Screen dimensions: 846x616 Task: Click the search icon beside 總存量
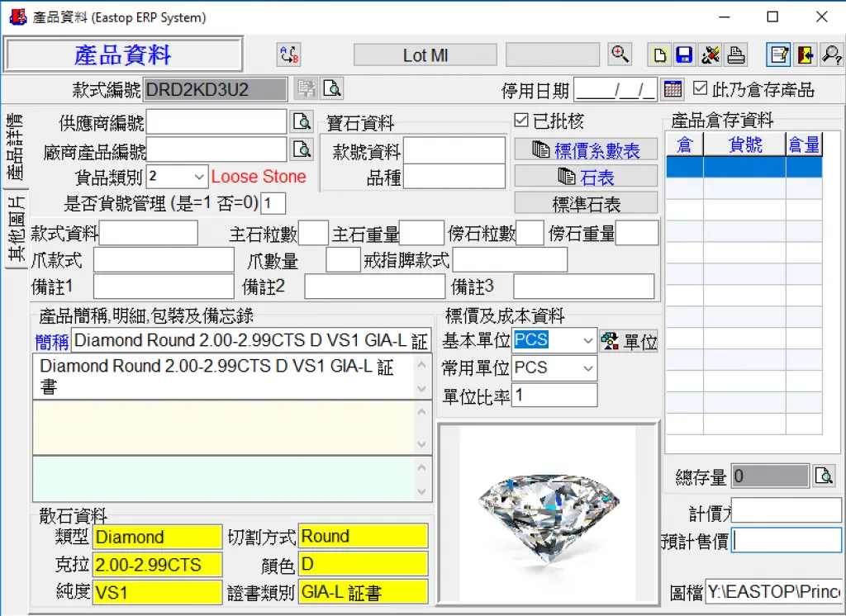coord(824,476)
